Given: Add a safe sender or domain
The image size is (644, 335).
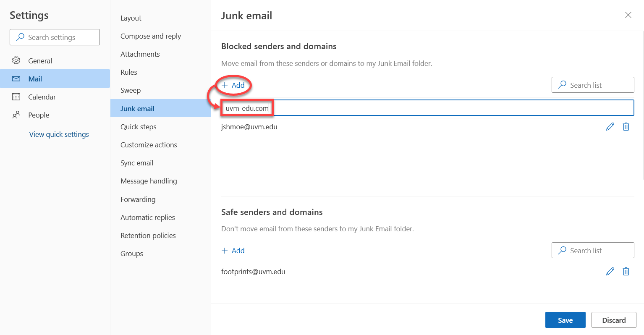Looking at the screenshot, I should point(233,251).
